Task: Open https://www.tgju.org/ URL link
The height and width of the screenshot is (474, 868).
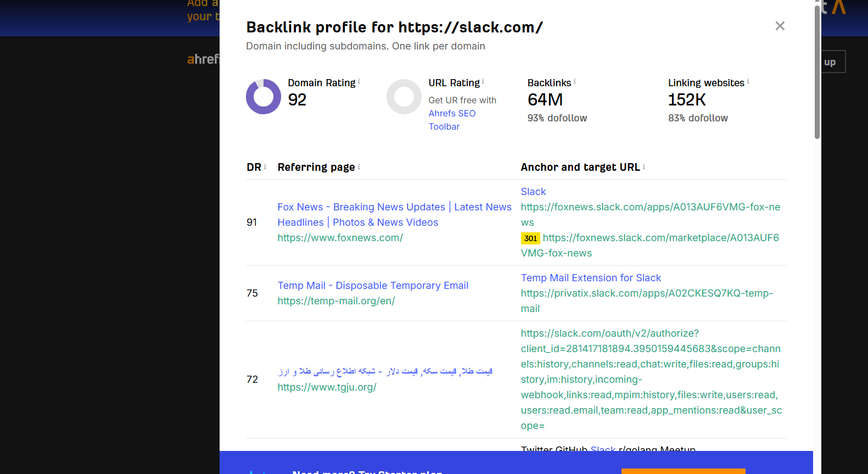Action: click(x=327, y=387)
